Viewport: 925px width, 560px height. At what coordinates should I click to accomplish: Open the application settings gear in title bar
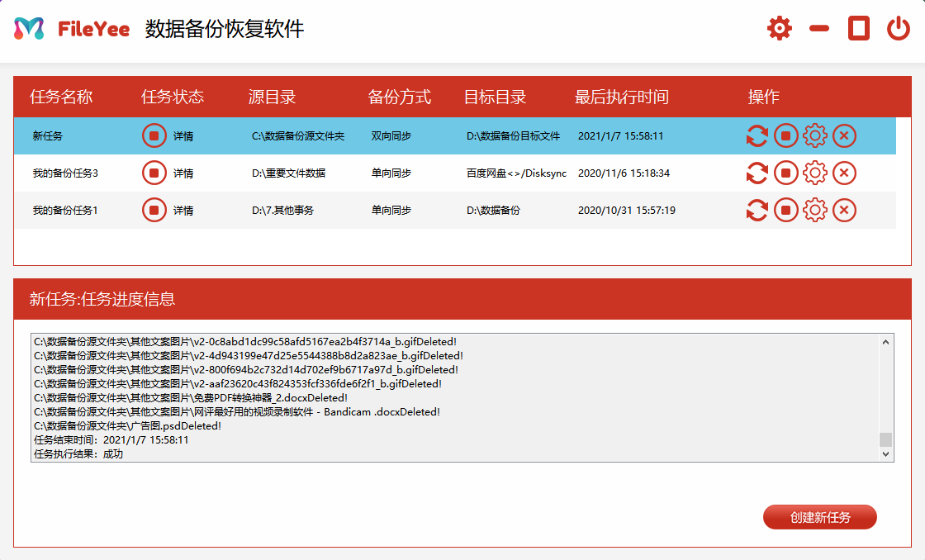click(x=779, y=27)
